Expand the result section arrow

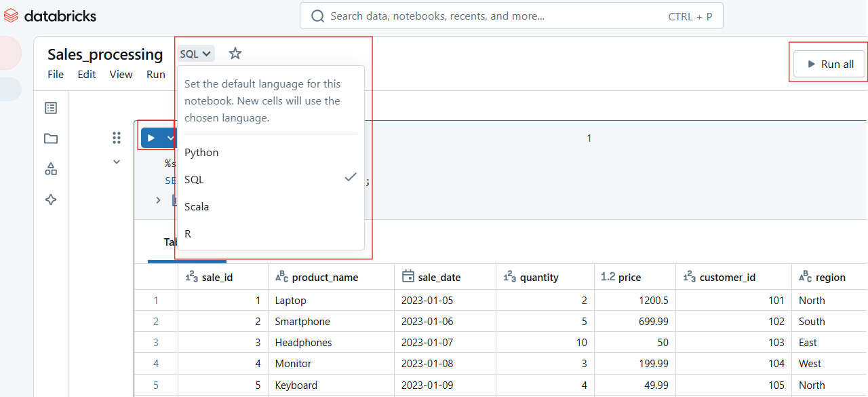tap(158, 200)
